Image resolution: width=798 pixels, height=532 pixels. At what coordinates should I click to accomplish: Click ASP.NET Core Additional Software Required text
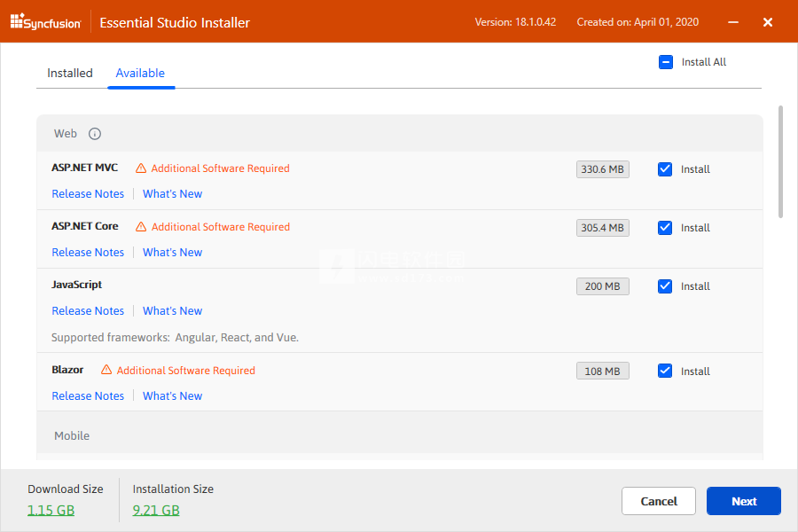221,227
